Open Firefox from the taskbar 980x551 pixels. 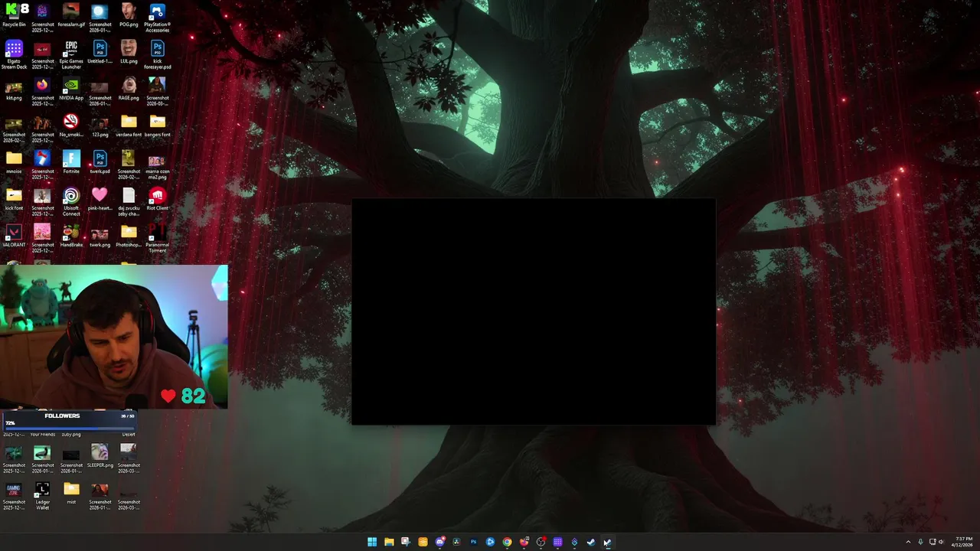[524, 542]
